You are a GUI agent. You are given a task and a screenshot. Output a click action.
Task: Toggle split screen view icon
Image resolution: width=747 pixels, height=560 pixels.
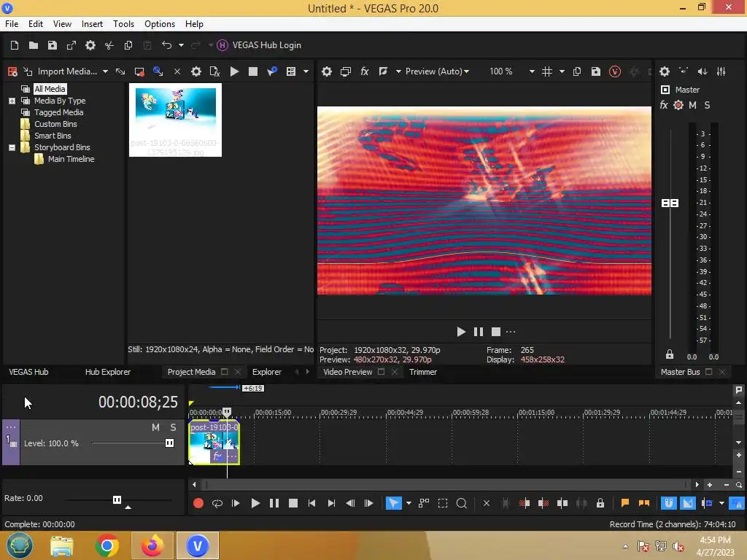point(383,71)
